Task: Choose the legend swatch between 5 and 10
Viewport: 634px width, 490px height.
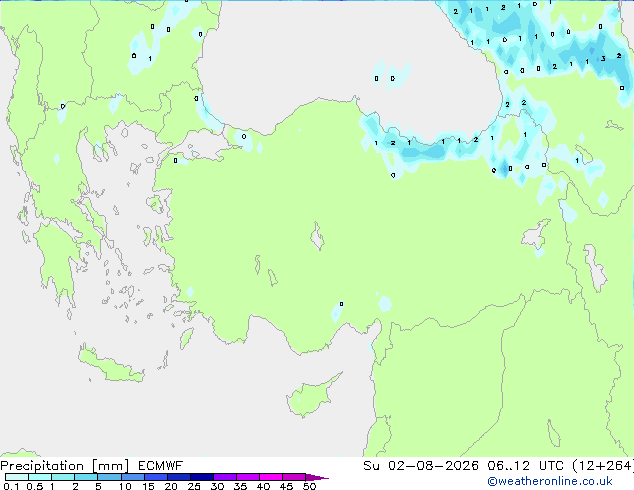Action: click(109, 477)
